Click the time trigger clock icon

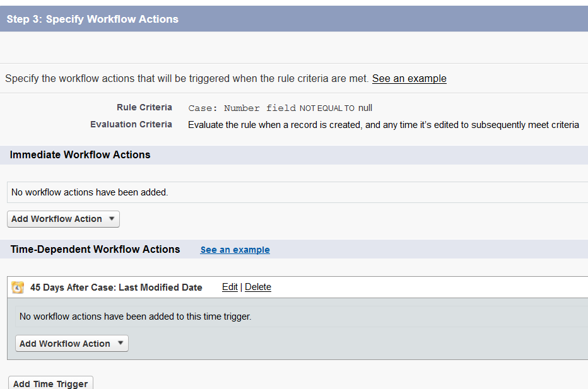click(x=18, y=287)
